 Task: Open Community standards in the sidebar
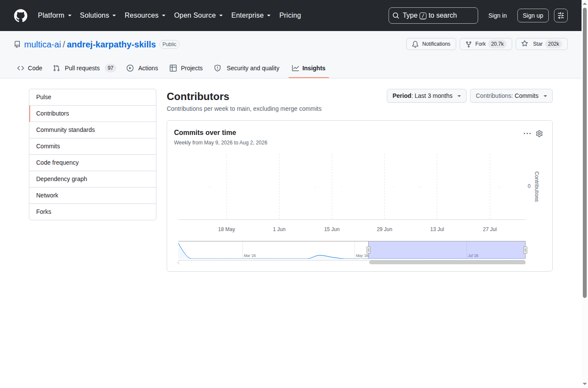click(x=93, y=130)
